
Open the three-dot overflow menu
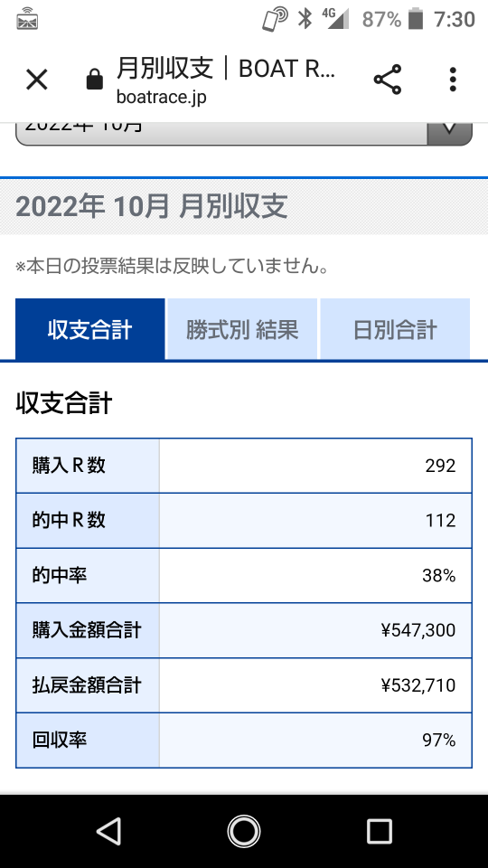pyautogui.click(x=453, y=80)
